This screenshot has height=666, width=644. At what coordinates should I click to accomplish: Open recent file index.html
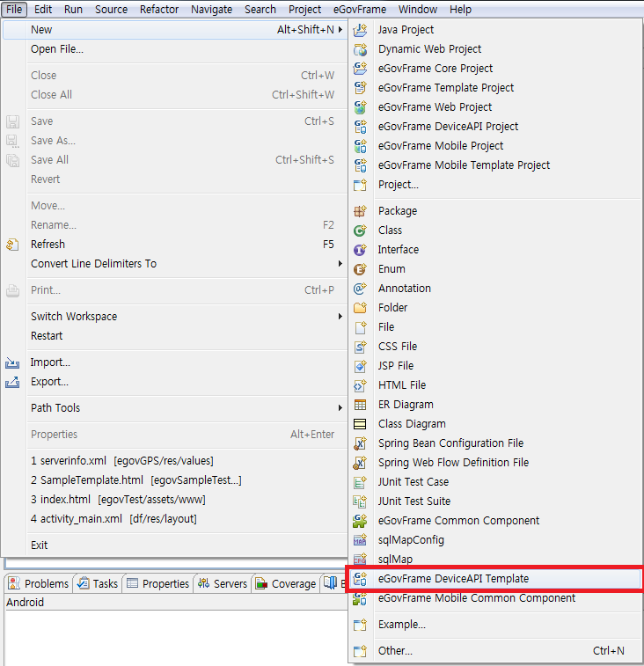[x=175, y=500]
